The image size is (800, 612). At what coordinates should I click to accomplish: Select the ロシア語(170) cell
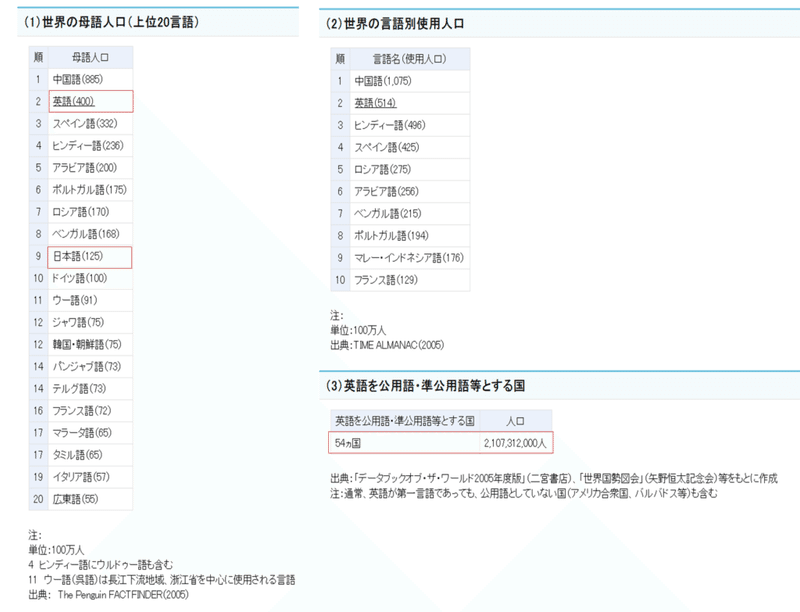pyautogui.click(x=90, y=212)
